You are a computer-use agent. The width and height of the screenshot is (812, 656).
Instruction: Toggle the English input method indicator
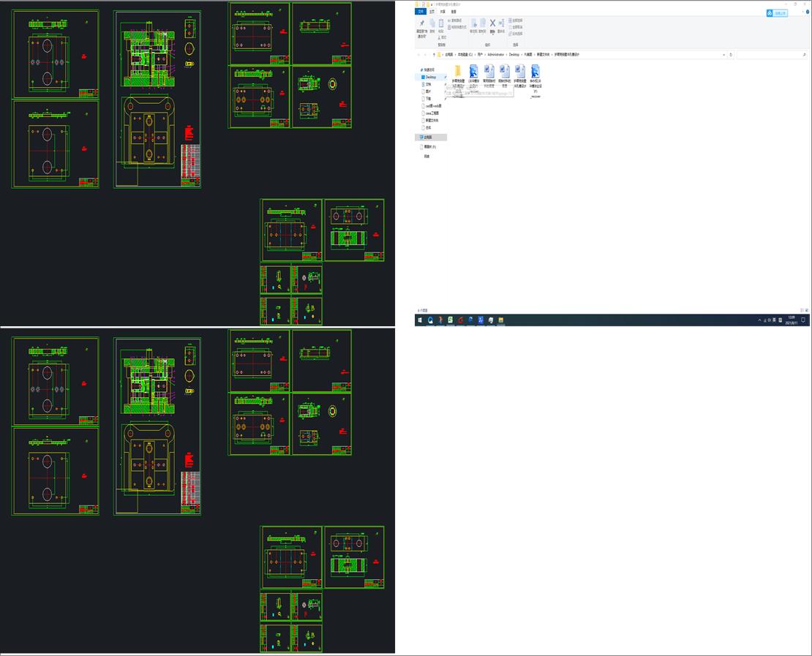coord(774,320)
